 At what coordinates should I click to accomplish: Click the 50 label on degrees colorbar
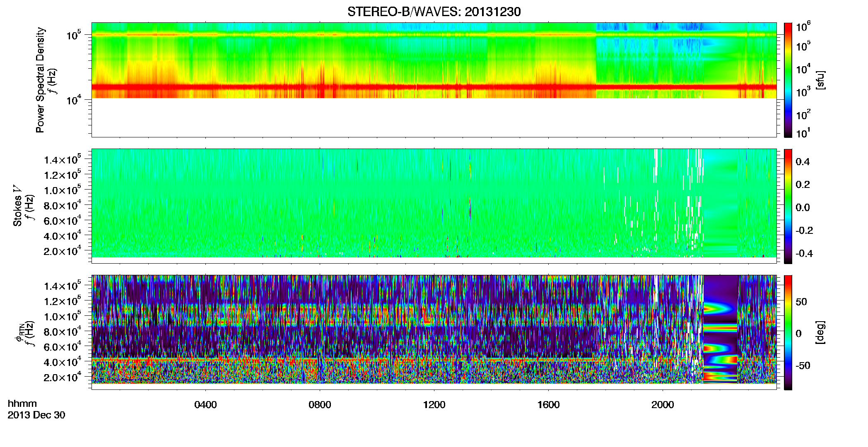click(x=801, y=302)
